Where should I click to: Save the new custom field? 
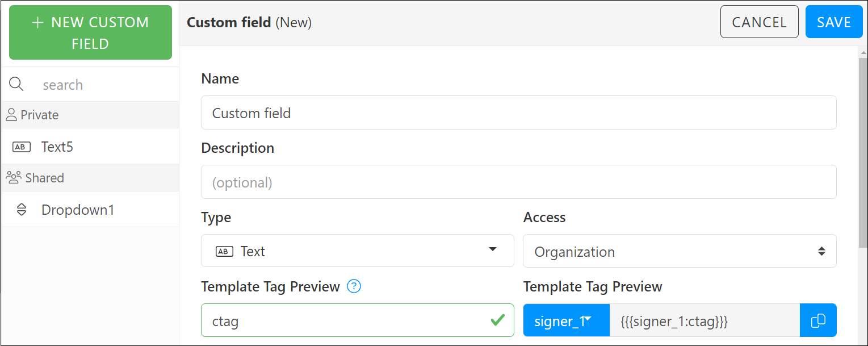834,22
